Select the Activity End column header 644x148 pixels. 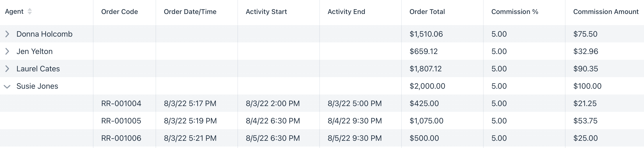click(346, 12)
